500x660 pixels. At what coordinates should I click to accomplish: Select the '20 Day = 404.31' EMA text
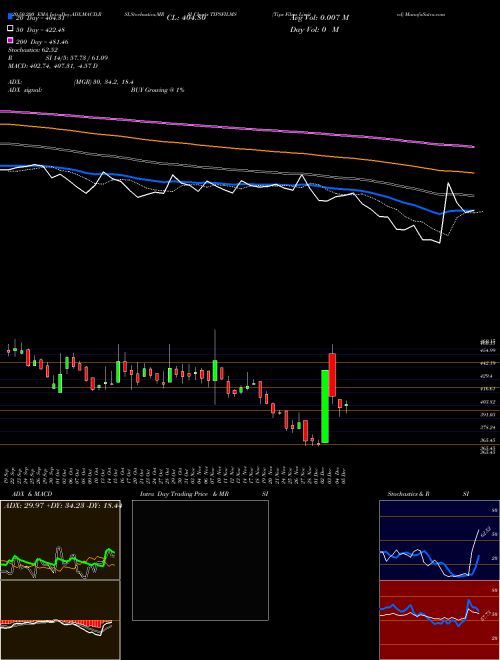pos(40,18)
